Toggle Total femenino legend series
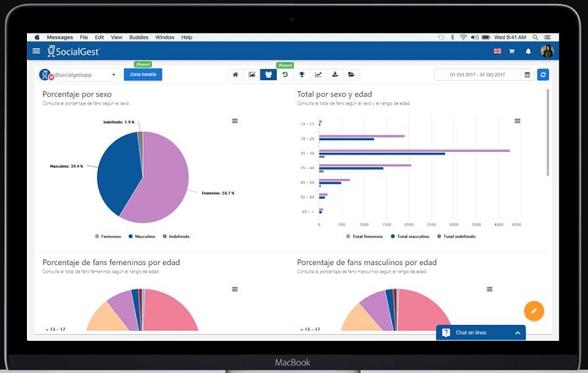Image resolution: width=588 pixels, height=373 pixels. click(364, 236)
